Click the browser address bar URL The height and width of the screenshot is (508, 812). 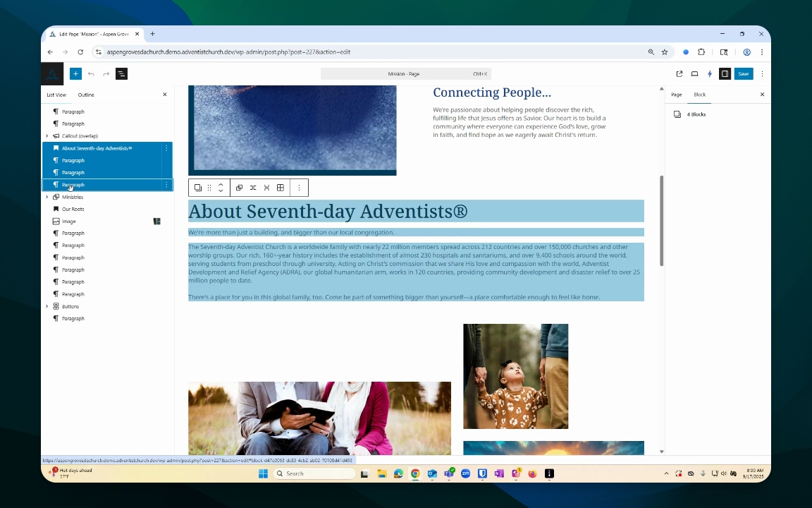(x=228, y=52)
